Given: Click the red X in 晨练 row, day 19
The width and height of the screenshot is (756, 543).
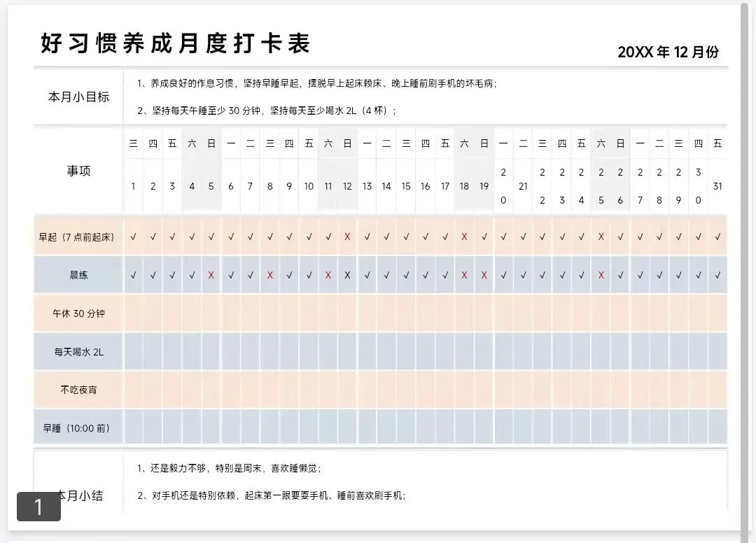Looking at the screenshot, I should click(x=484, y=275).
